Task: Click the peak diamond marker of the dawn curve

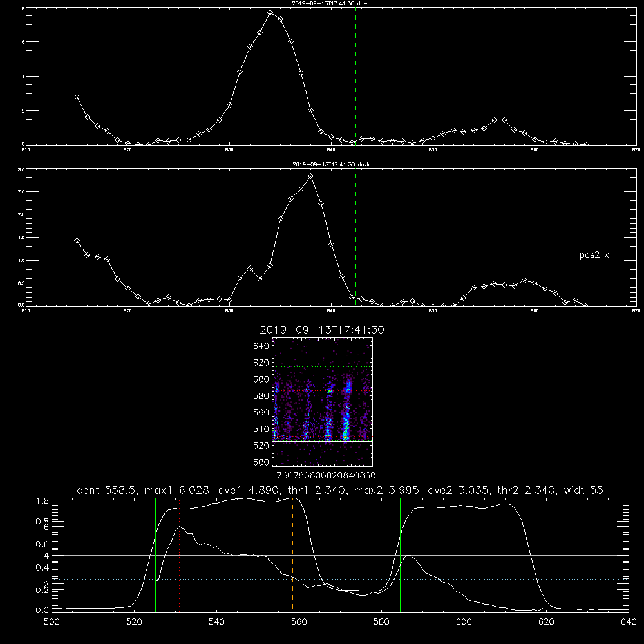Action: point(270,13)
